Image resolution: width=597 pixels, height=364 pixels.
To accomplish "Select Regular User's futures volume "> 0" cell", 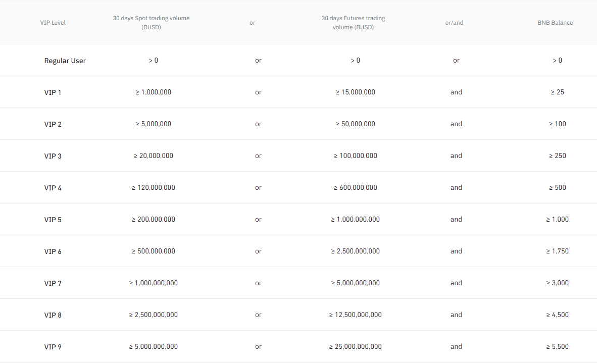I will [x=355, y=60].
